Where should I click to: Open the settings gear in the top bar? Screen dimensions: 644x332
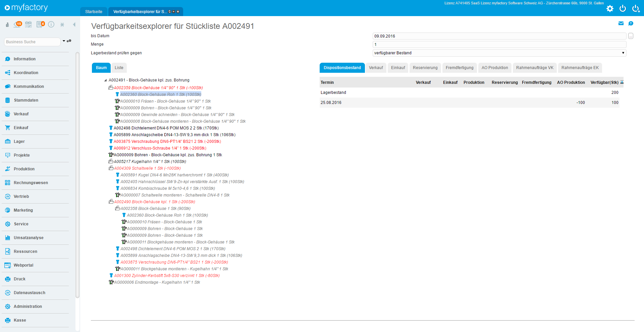pos(610,9)
